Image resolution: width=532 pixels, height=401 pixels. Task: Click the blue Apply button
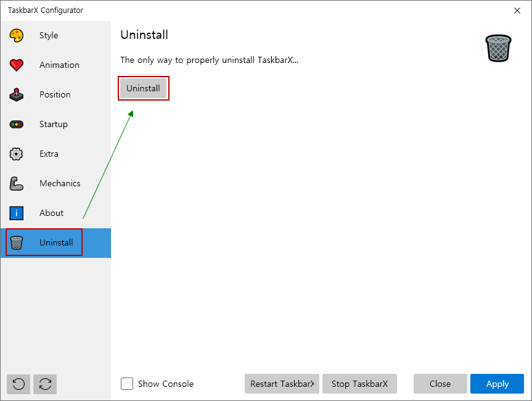[x=497, y=384]
